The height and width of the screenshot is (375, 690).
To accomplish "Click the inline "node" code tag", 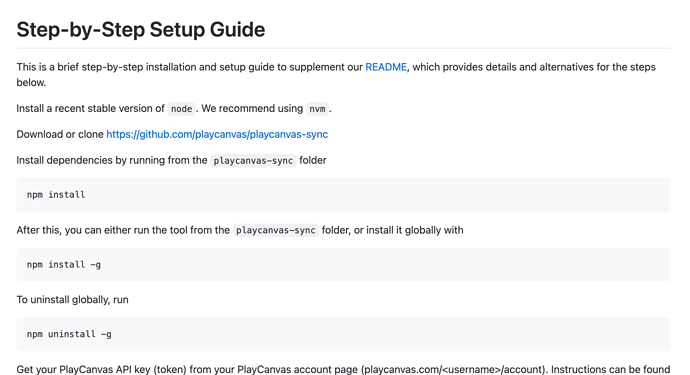I will click(x=181, y=109).
